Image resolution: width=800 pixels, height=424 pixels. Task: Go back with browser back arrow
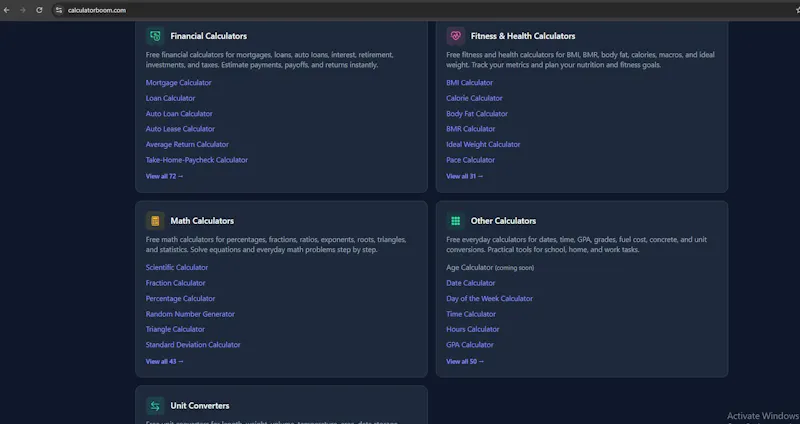[x=7, y=10]
